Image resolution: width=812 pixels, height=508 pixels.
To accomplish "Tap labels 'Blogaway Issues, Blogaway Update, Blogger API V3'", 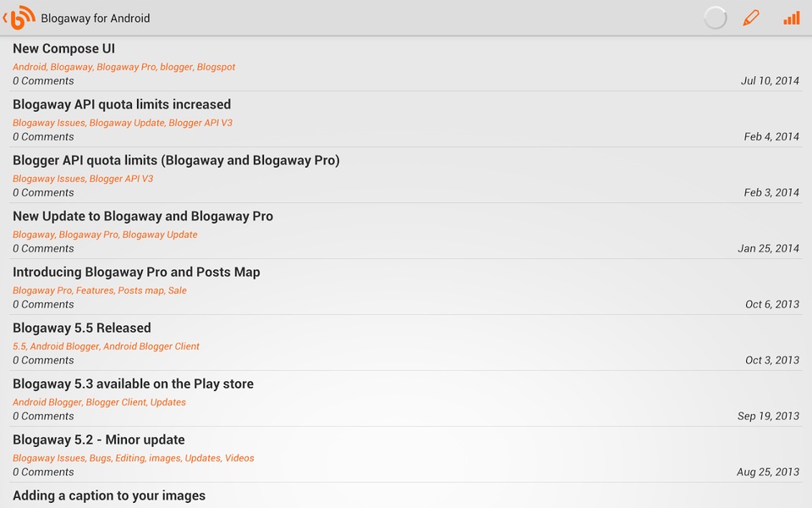I will pos(122,123).
